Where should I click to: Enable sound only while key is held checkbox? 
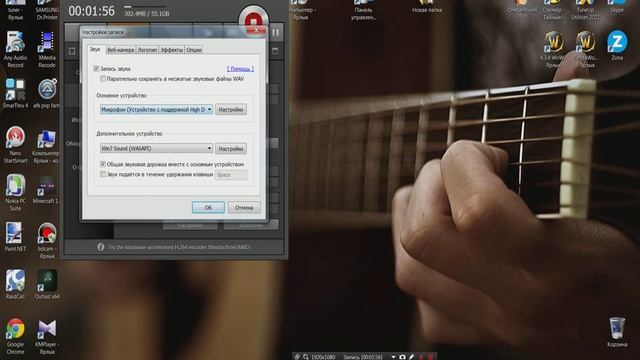click(103, 174)
